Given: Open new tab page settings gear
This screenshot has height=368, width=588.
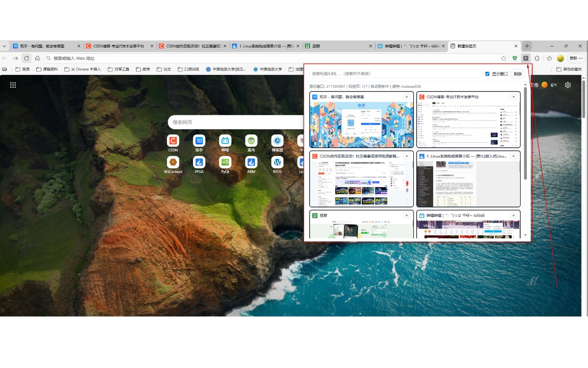Looking at the screenshot, I should (x=568, y=85).
